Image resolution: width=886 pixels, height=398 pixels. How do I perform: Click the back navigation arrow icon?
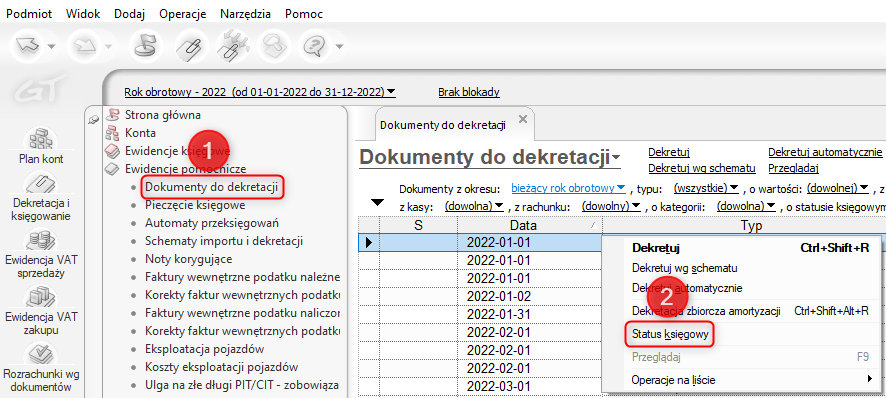(27, 45)
